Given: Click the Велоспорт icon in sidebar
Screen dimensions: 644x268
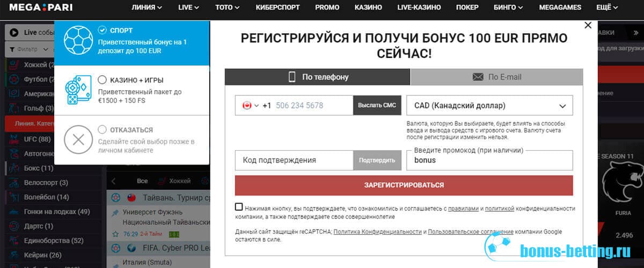Looking at the screenshot, I should 13,182.
